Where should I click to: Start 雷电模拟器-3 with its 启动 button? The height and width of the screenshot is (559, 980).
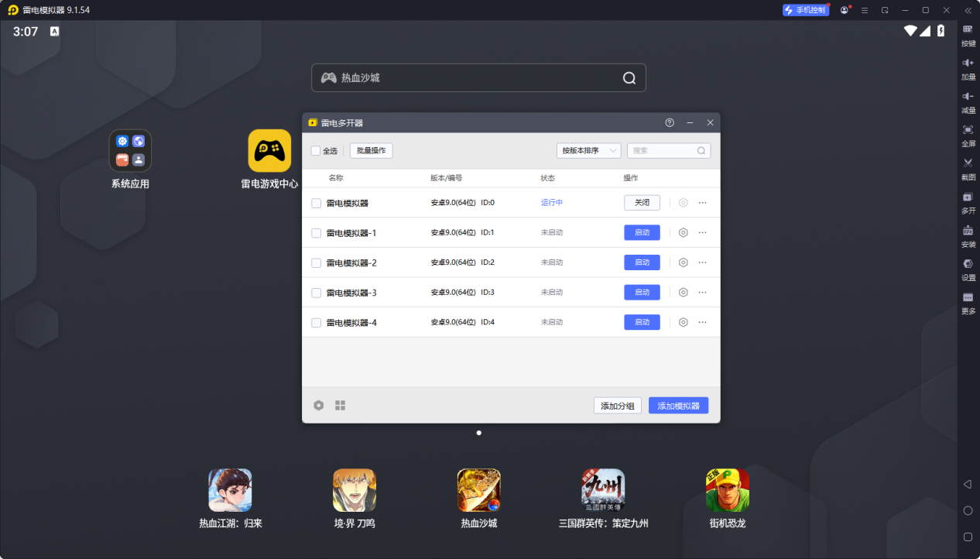coord(642,292)
